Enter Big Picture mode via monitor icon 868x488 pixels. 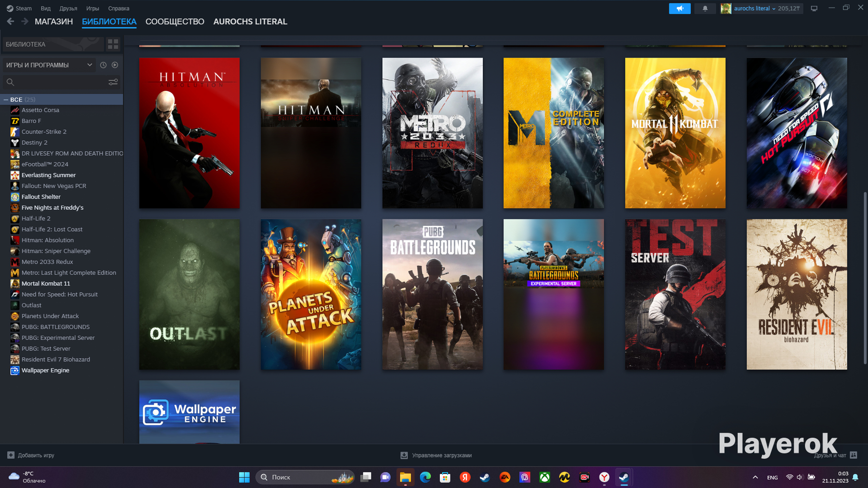pyautogui.click(x=814, y=8)
